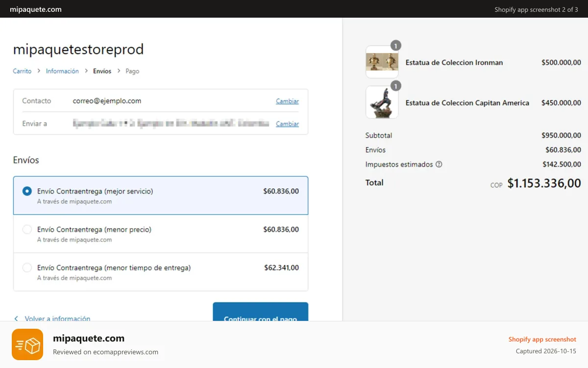Click the blurred Enviar a address text
This screenshot has height=368, width=588.
171,123
